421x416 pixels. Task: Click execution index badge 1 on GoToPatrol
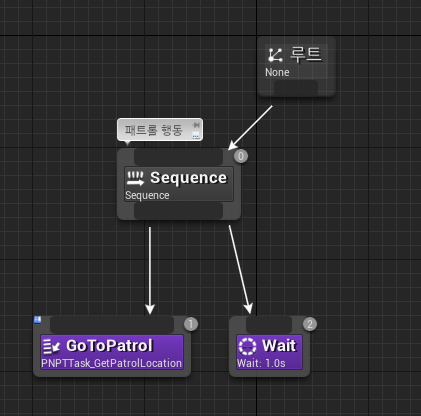pos(191,324)
